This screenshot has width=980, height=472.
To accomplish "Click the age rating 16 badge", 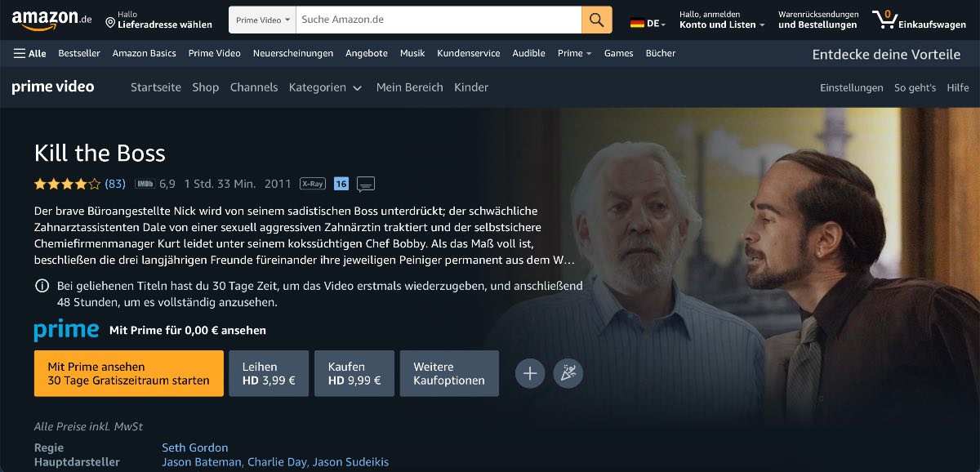I will pyautogui.click(x=341, y=184).
